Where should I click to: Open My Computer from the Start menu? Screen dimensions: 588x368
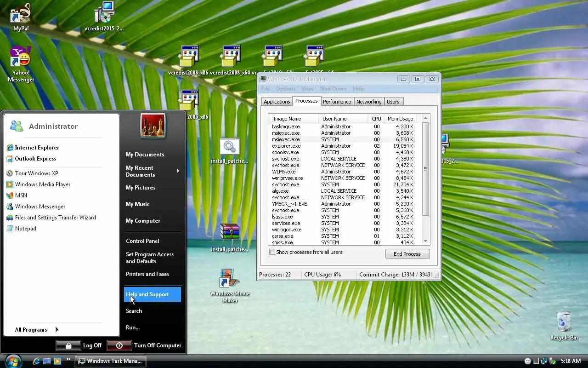143,221
